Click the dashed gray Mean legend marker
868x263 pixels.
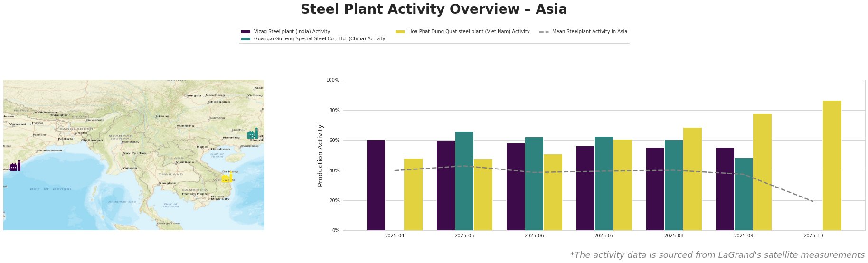544,32
